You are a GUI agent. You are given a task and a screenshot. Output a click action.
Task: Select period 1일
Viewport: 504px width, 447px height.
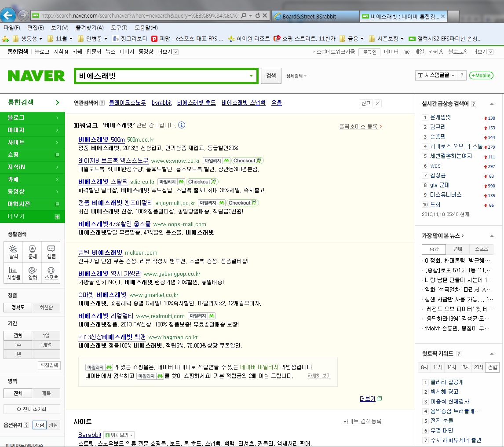coord(46,335)
